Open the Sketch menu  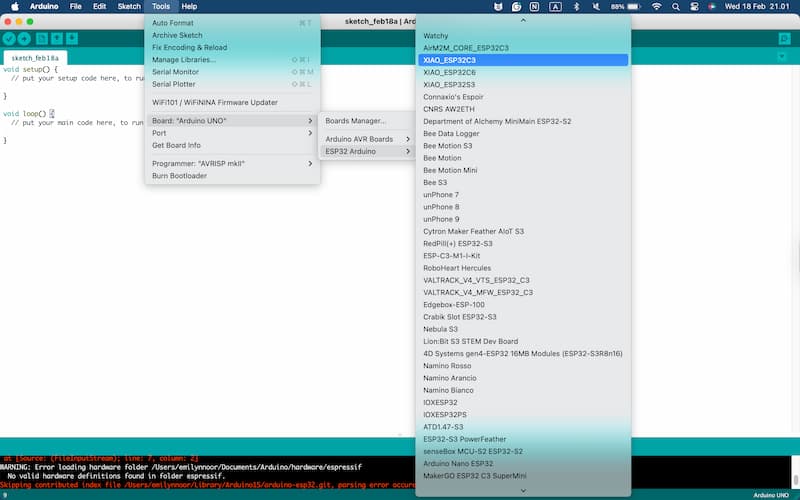tap(129, 7)
